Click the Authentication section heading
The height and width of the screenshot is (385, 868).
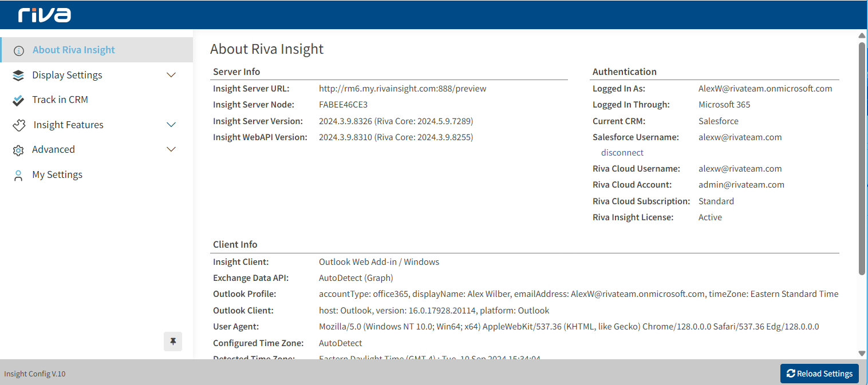625,72
